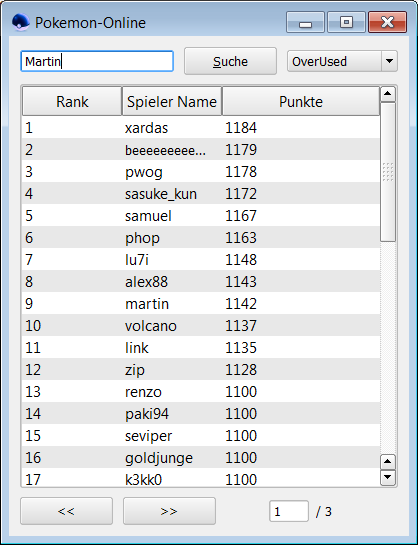Click the 1184 points value
This screenshot has width=418, height=545.
pos(241,128)
